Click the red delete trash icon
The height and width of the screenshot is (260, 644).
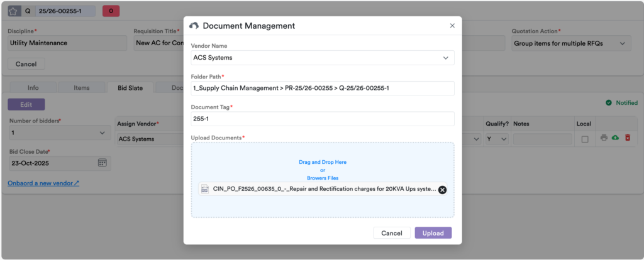(627, 138)
